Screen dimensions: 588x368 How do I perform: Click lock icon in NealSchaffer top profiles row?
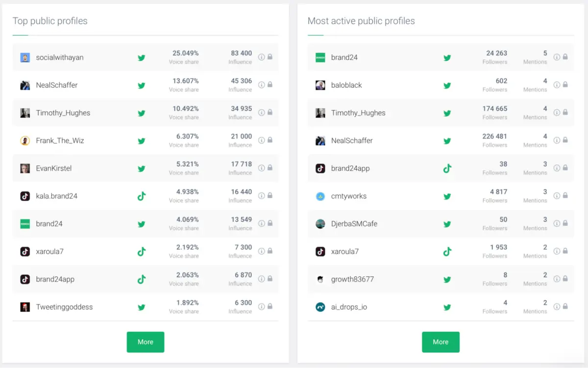270,84
